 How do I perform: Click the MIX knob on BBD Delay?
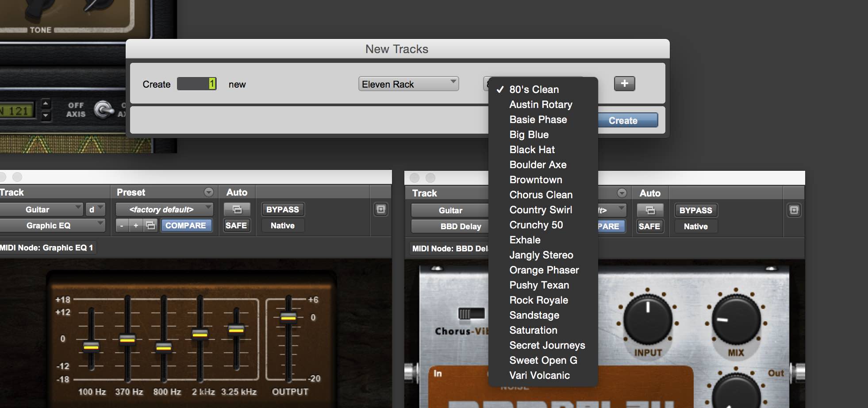(736, 320)
